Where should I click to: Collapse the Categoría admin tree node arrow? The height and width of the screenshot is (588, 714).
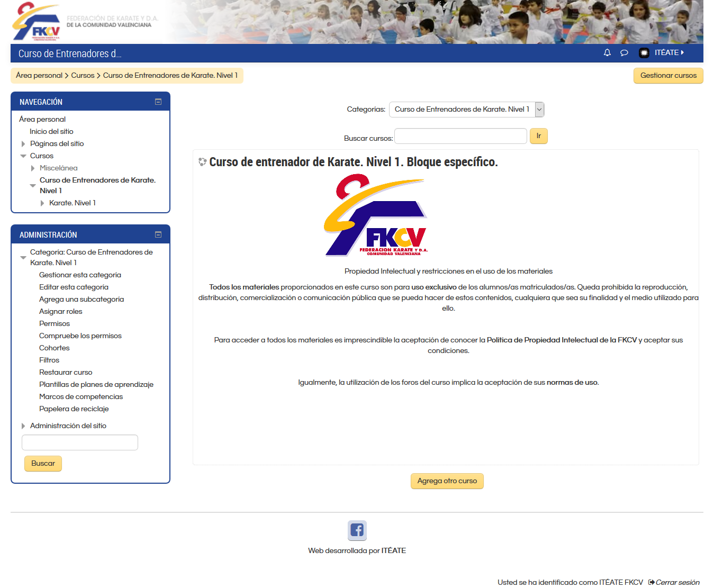(23, 258)
